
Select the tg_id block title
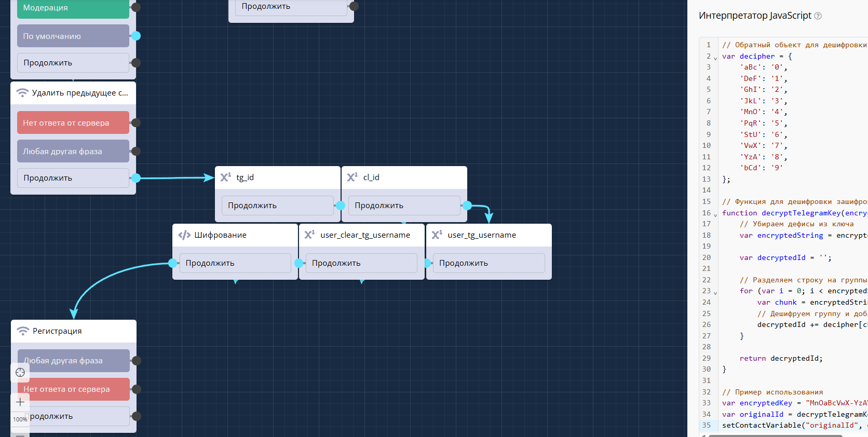245,177
